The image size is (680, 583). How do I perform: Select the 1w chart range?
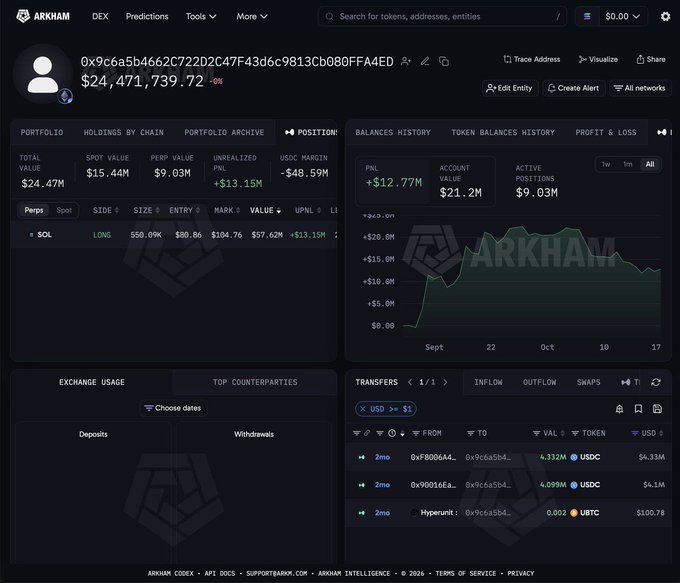click(x=606, y=164)
